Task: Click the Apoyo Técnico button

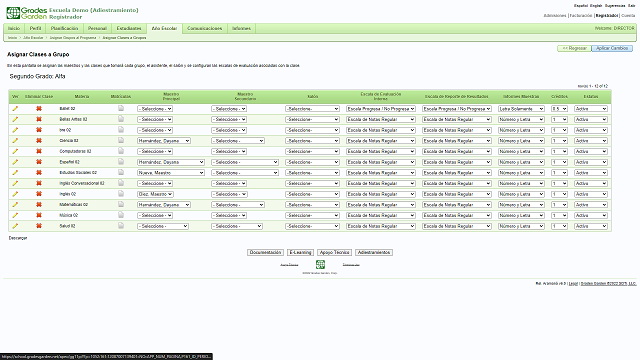Action: 334,253
